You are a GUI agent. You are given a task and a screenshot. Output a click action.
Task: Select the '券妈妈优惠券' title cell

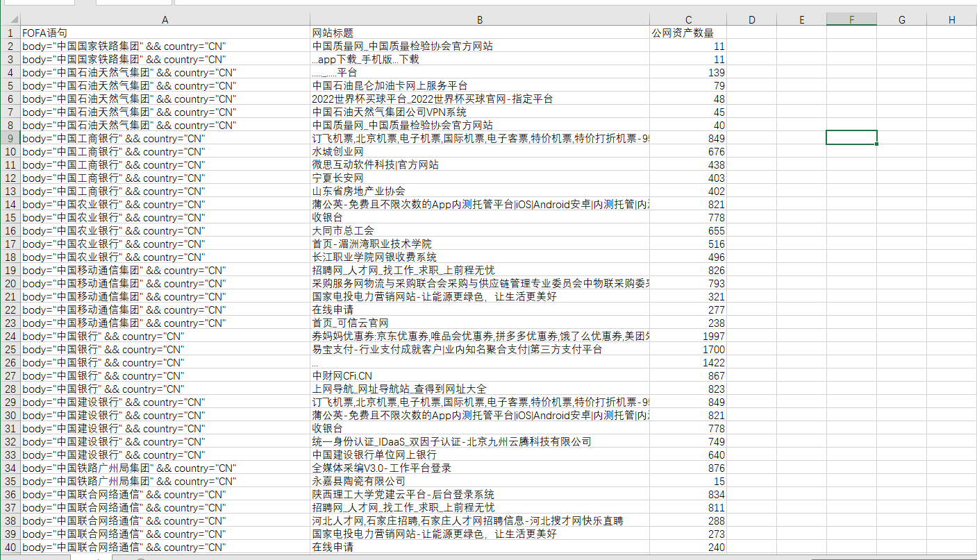click(x=480, y=336)
